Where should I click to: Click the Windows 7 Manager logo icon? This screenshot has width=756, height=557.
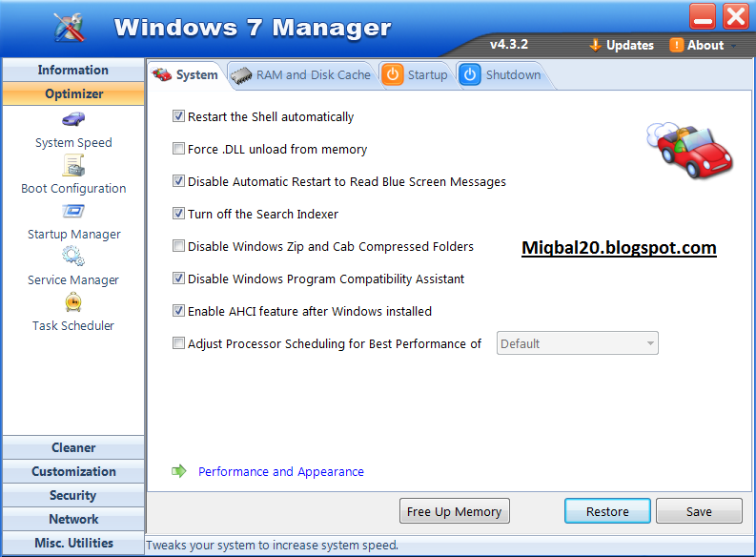70,27
